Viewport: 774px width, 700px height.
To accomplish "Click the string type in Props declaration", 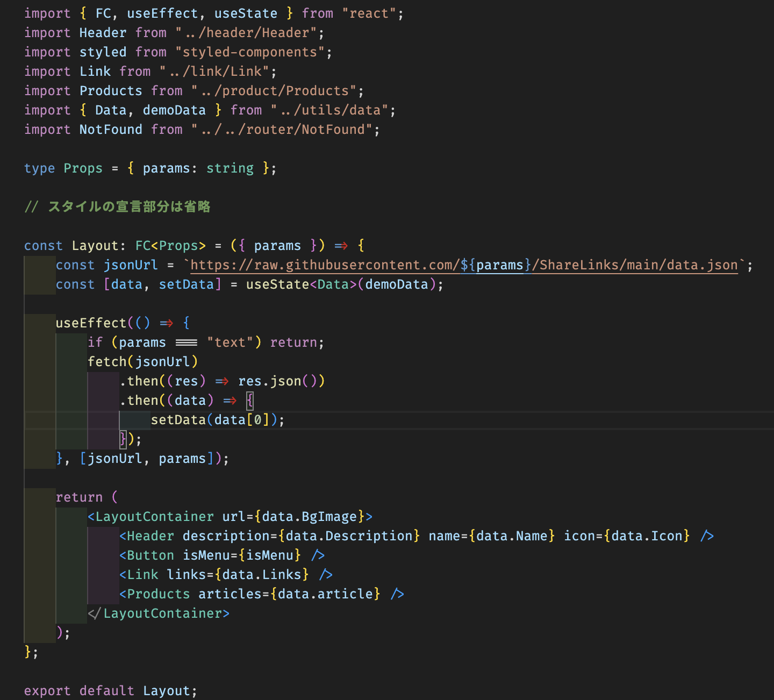I will [x=230, y=168].
